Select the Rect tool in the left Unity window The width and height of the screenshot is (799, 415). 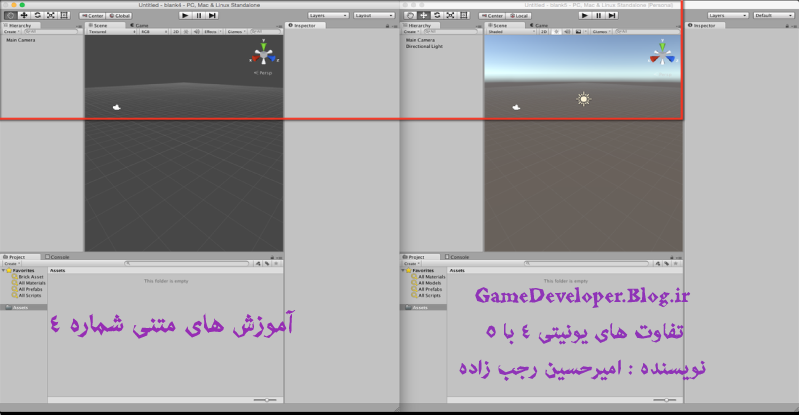[64, 15]
